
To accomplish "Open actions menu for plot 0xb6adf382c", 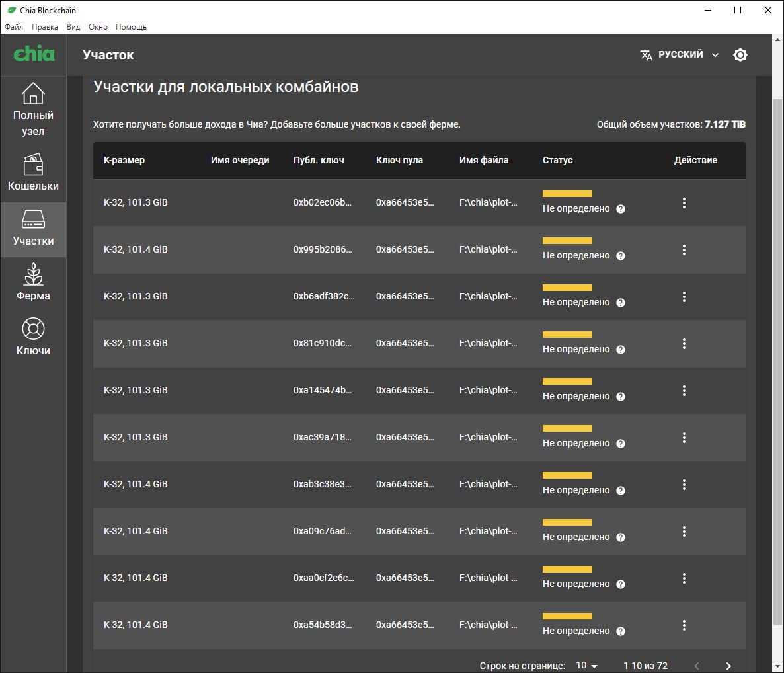I will click(x=684, y=296).
